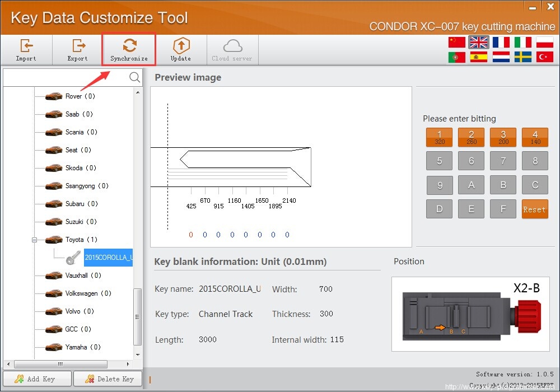The height and width of the screenshot is (392, 560).
Task: Click the key icon beside 2015COROLLA_U
Action: coord(73,258)
